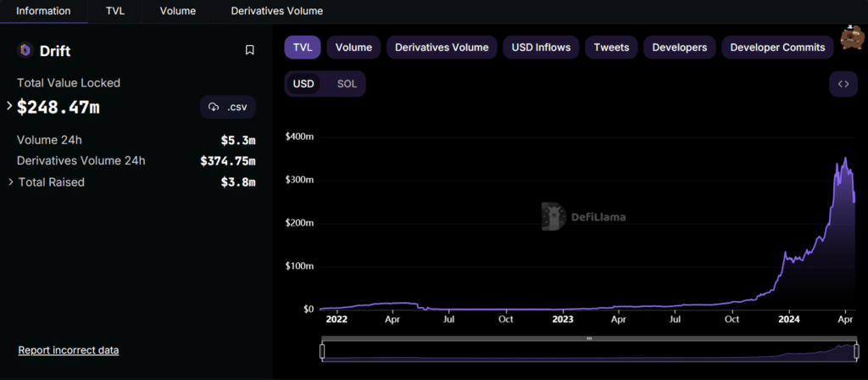Screen dimensions: 868x380
Task: Switch to the Volume top tab
Action: [178, 11]
